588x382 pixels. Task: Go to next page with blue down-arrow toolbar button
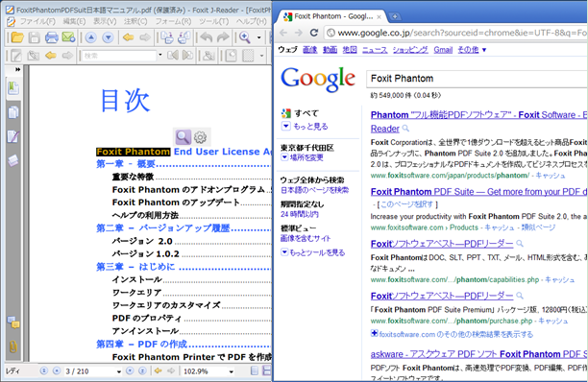tap(108, 37)
